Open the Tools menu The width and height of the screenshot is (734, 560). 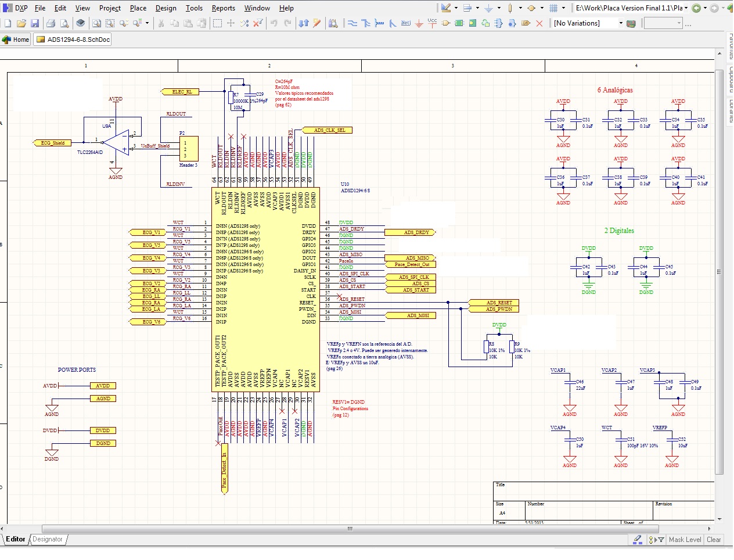[x=194, y=8]
